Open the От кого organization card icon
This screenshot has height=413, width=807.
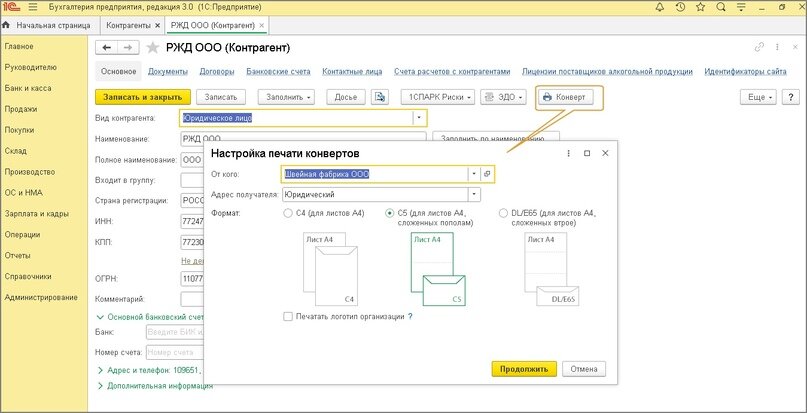click(487, 175)
